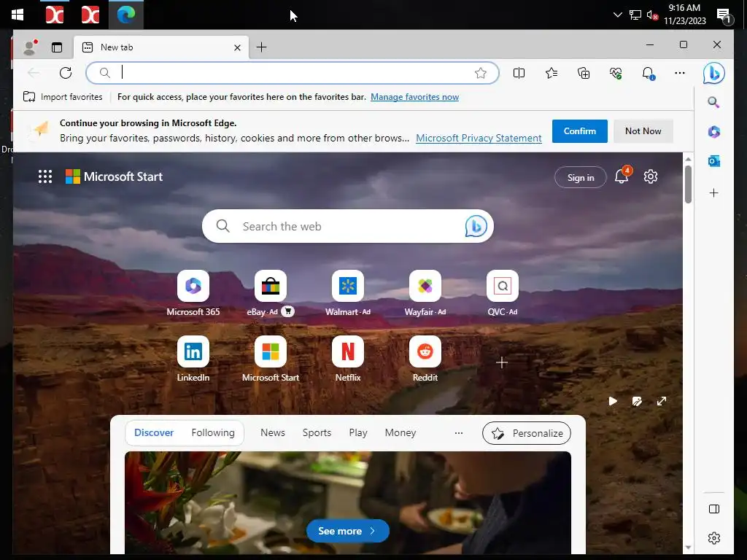Open sidebar Search icon

click(x=713, y=102)
